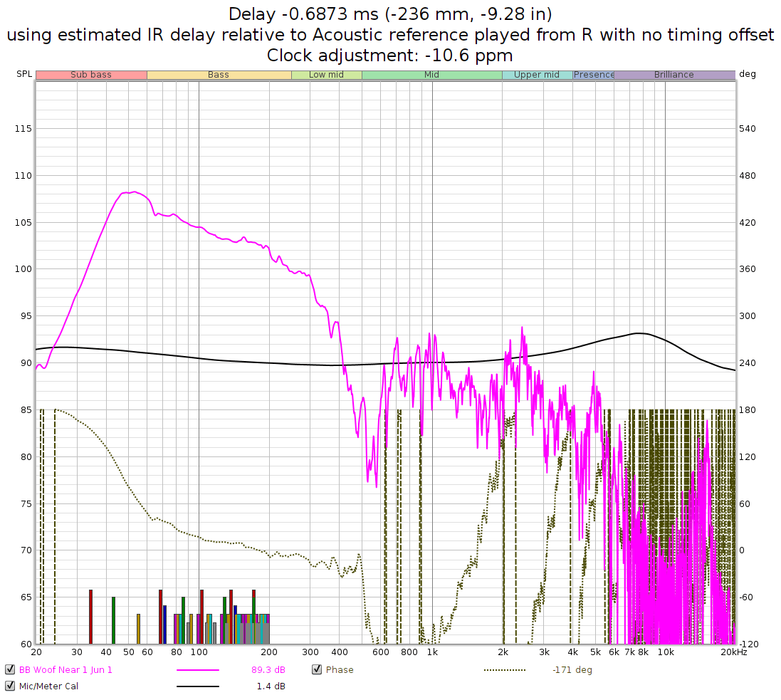Click the 'using estimated IR delay' title line
This screenshot has width=781, height=700.
tap(390, 35)
